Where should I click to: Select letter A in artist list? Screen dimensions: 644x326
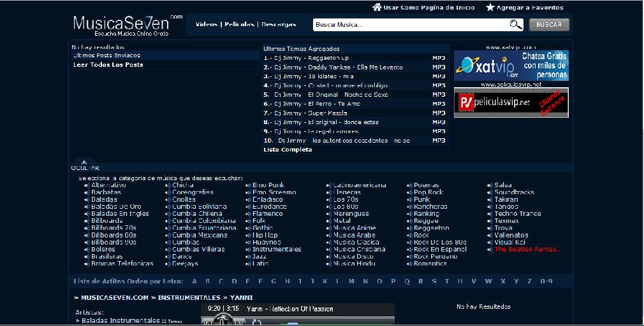(x=194, y=281)
